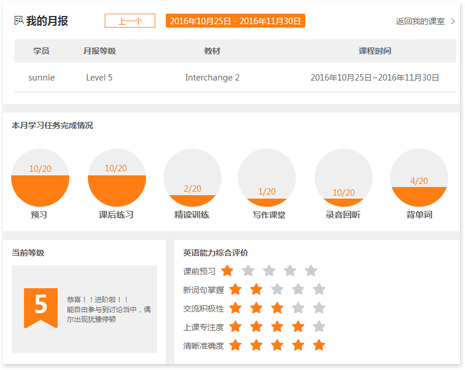This screenshot has height=370, width=465.
Task: Click the 月报等级 column header
Action: coord(99,51)
